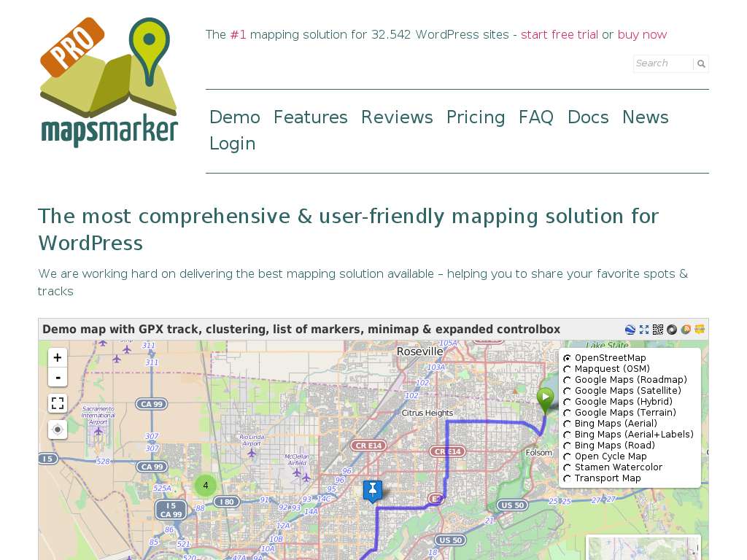Click the Sacramento International Airport label
Viewport: 747px width, 560px height.
point(98,415)
